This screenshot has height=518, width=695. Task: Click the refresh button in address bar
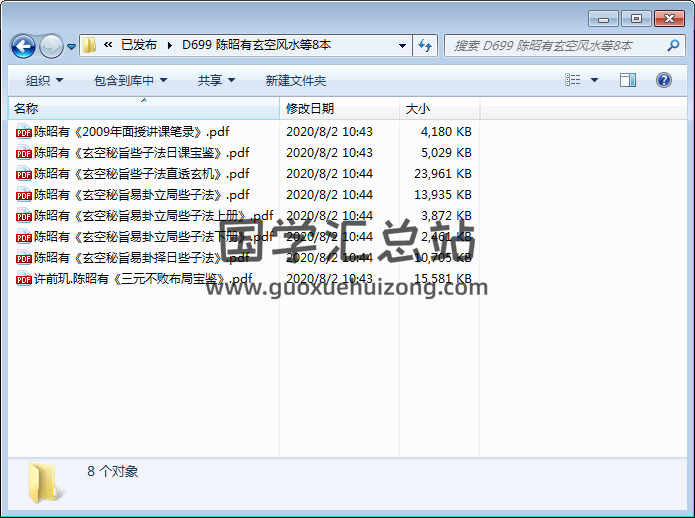pos(425,45)
